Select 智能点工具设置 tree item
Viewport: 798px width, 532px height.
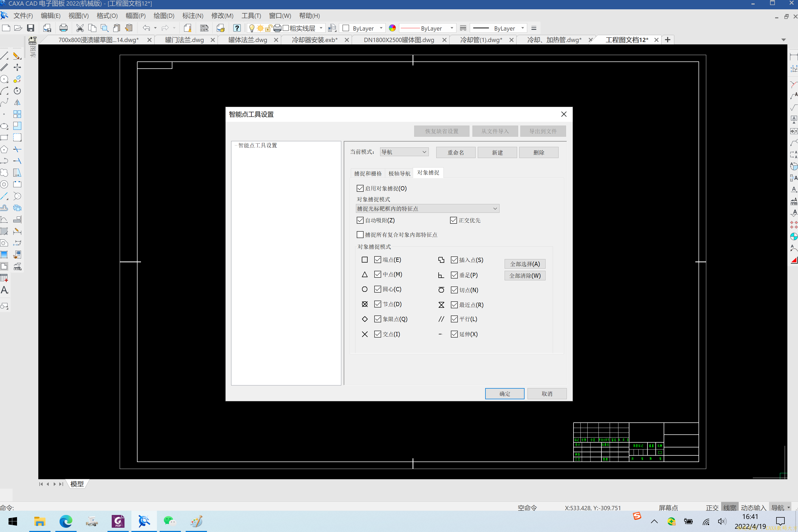pos(257,145)
